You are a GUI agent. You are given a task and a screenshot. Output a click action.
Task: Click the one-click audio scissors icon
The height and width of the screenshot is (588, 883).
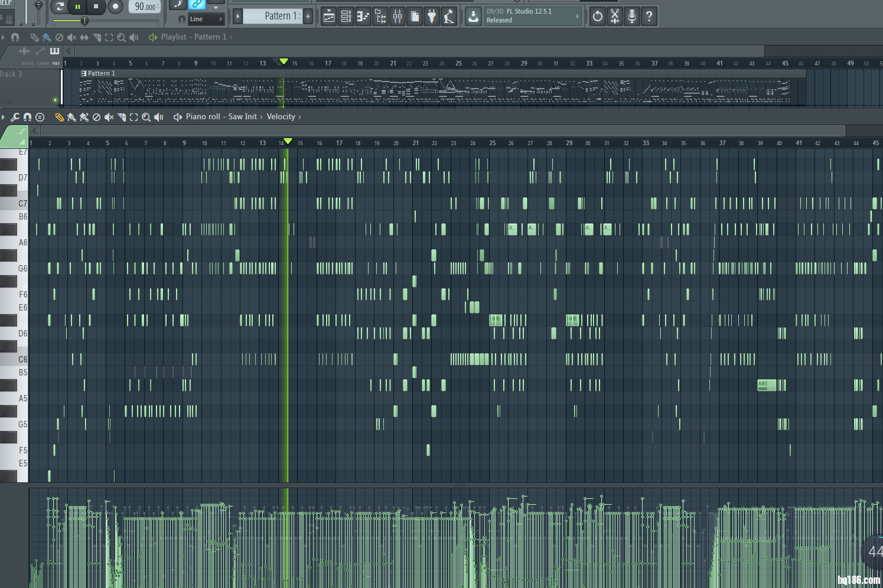pos(615,17)
